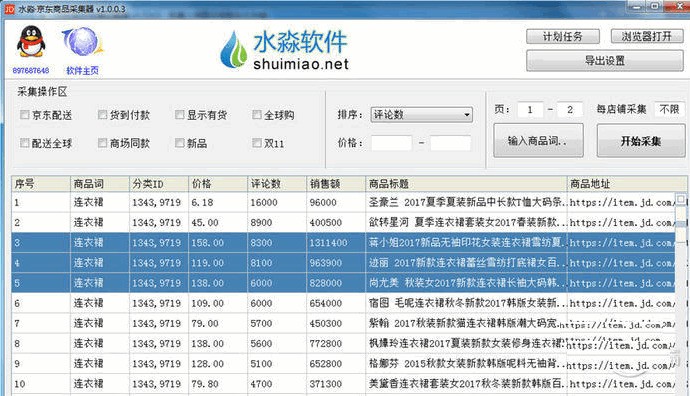Click sales value 772800 in row 8

(x=326, y=344)
